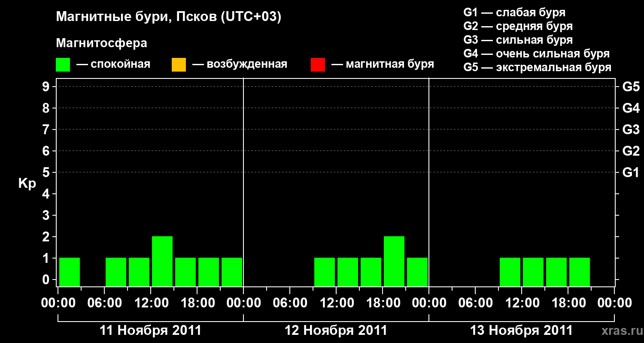
Task: Click the last green bar on 12 Ноября
Action: [x=417, y=272]
